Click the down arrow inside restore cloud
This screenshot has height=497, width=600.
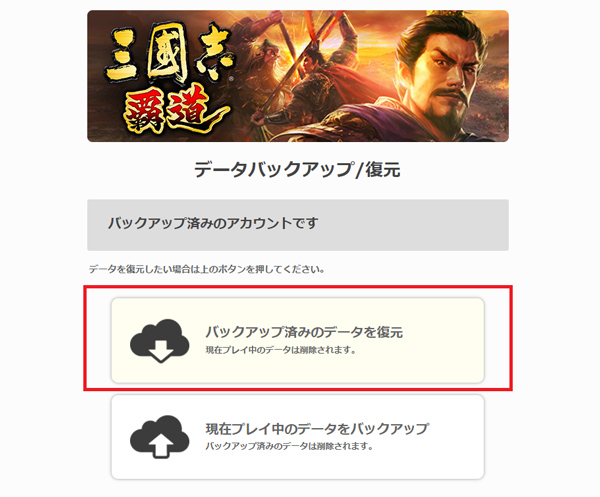point(161,351)
